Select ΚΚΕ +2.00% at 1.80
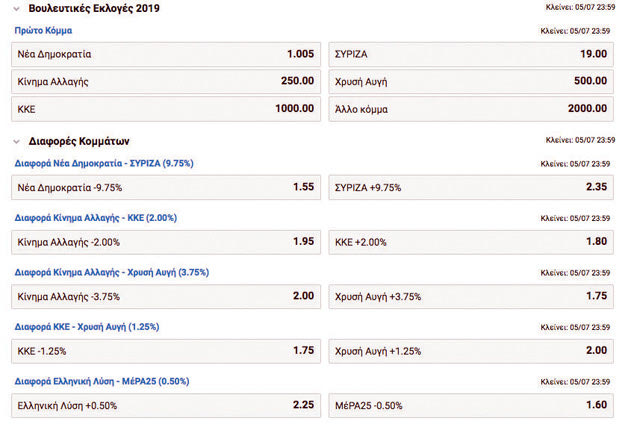625x430 pixels. pyautogui.click(x=471, y=242)
